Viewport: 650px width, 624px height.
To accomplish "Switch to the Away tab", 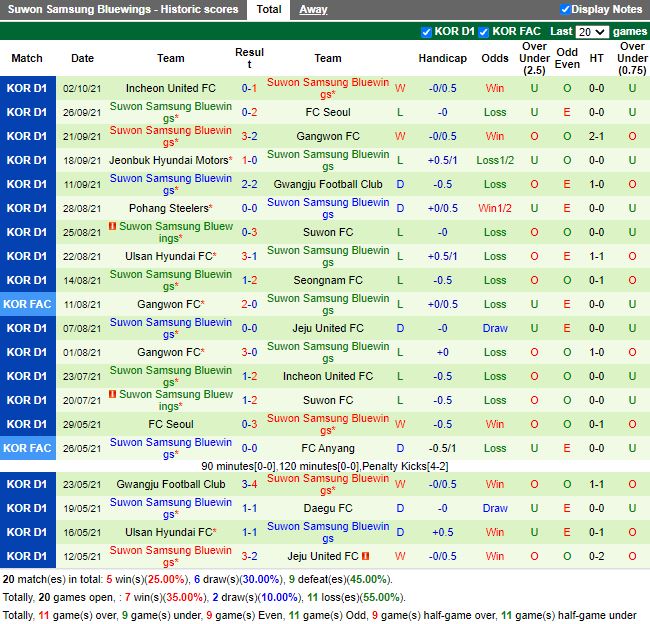I will click(x=313, y=10).
